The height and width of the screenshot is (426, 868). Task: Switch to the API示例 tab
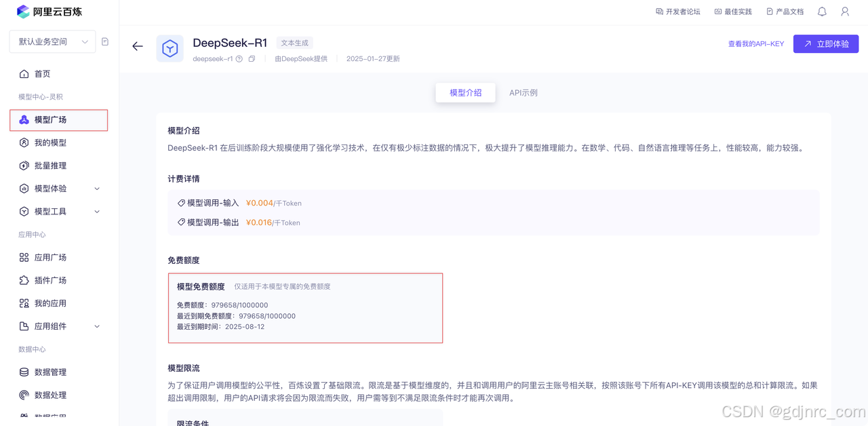coord(524,93)
